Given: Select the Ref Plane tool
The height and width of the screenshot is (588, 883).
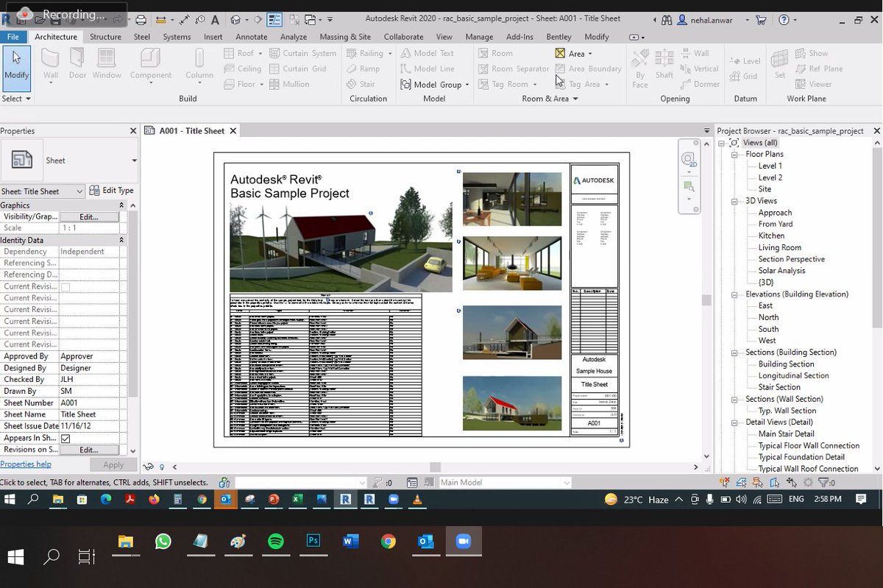Looking at the screenshot, I should [818, 68].
